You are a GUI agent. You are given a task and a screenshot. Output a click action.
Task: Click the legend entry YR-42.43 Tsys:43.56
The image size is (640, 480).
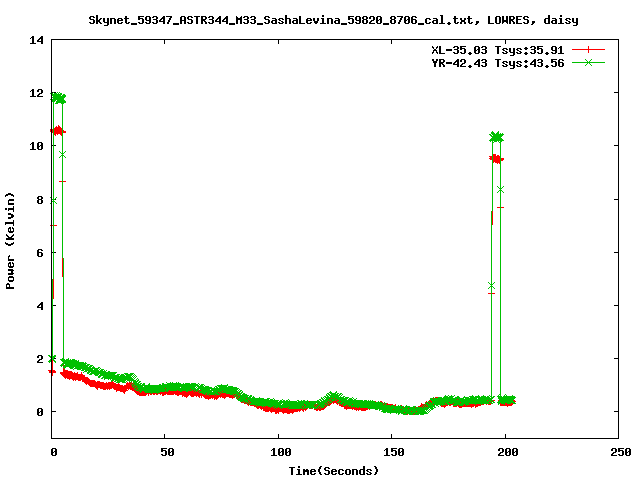tap(498, 63)
